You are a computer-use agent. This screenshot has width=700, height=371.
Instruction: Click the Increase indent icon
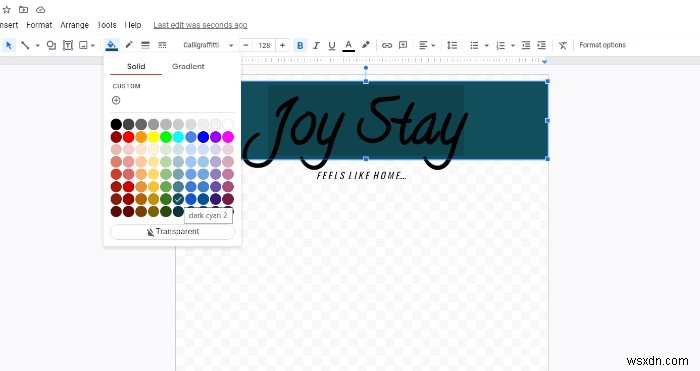pyautogui.click(x=542, y=45)
